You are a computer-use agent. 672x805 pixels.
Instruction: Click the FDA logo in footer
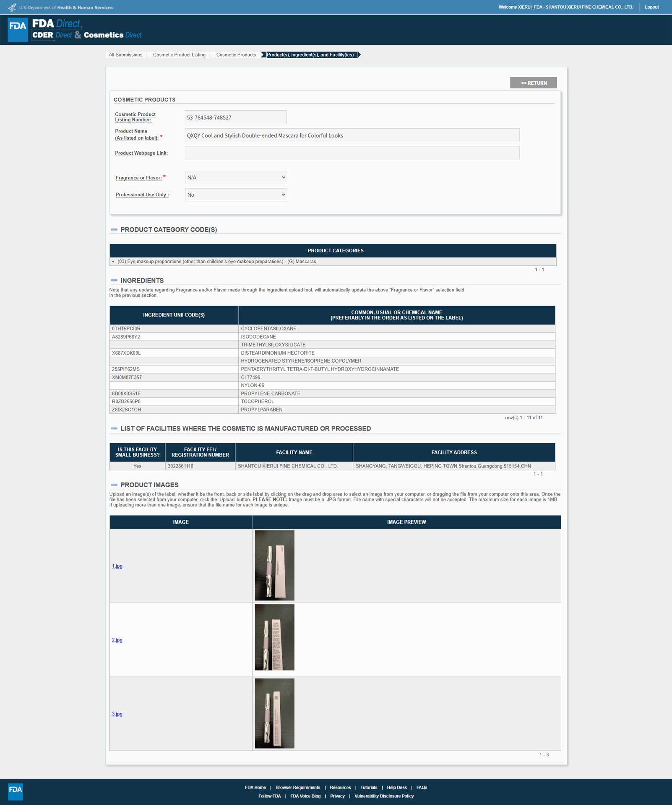click(x=16, y=792)
